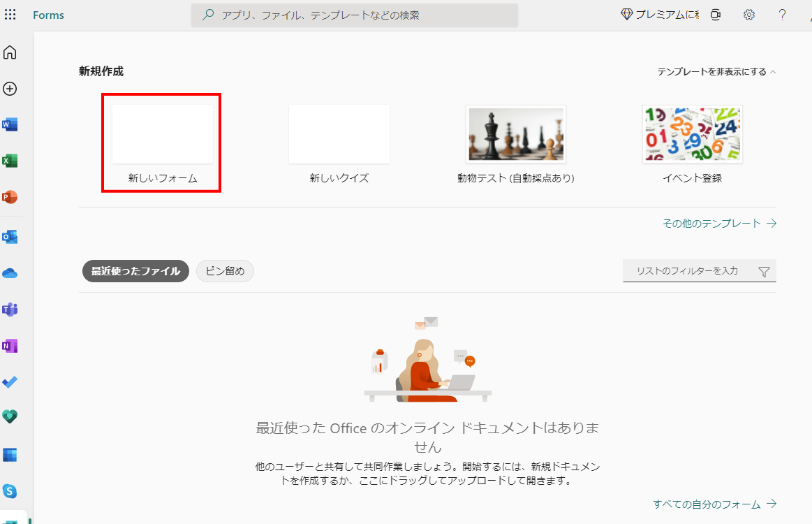Collapse templates with テンプレートを非表示にする
The width and height of the screenshot is (812, 524).
(x=717, y=71)
